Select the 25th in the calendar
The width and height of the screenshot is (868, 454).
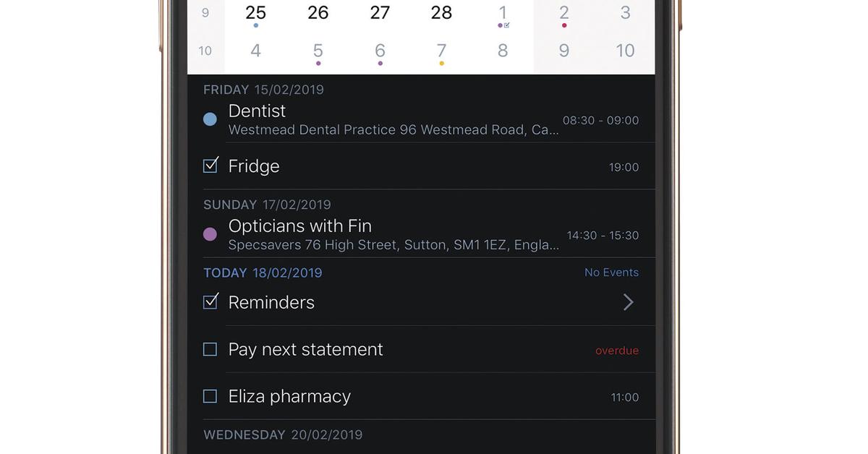pos(255,13)
